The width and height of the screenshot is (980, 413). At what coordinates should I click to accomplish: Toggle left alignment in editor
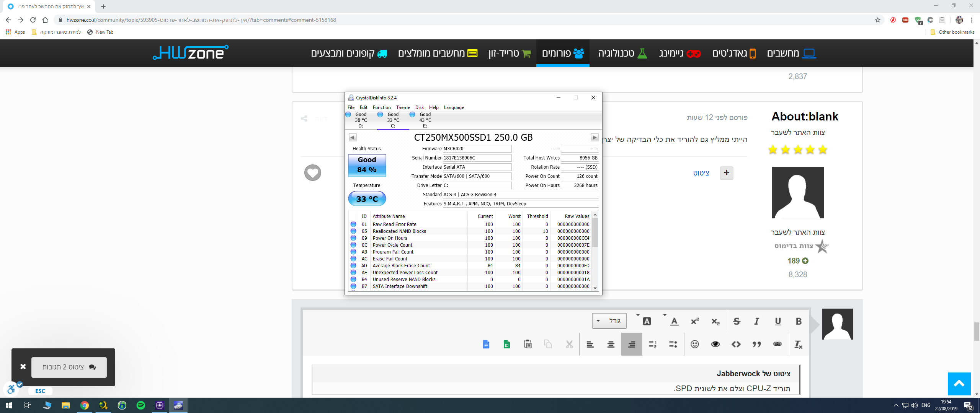pos(590,344)
